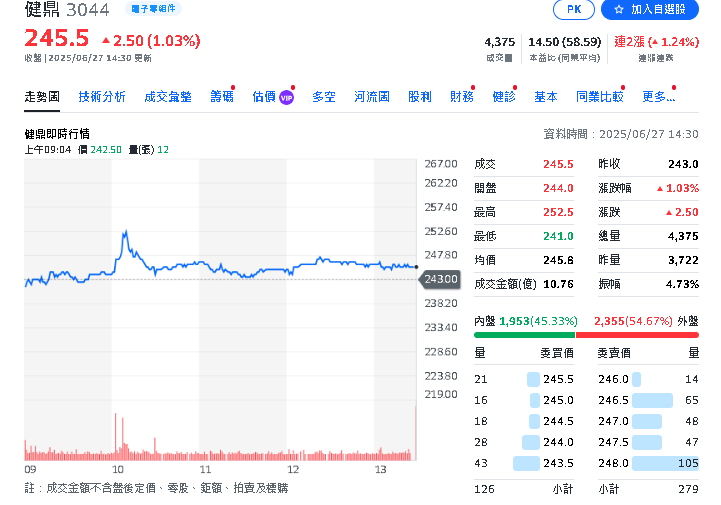
Task: Click the 2.50 (1.03%) change value
Action: tap(151, 41)
